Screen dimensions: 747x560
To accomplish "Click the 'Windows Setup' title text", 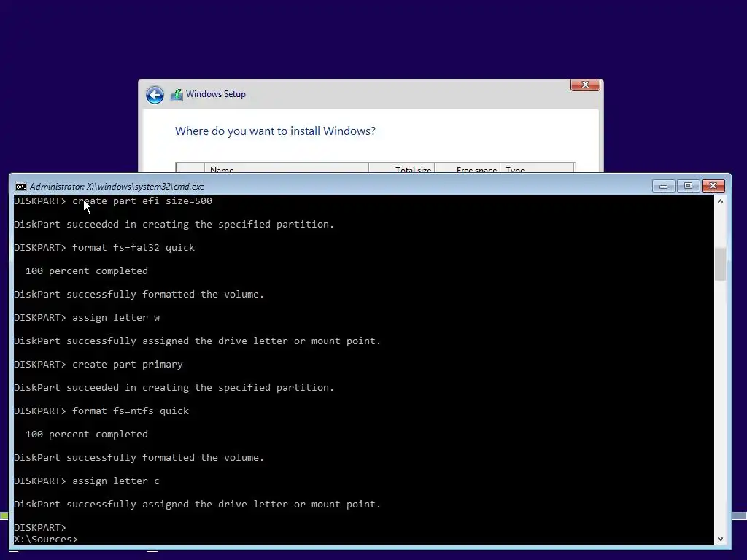I will [x=216, y=94].
